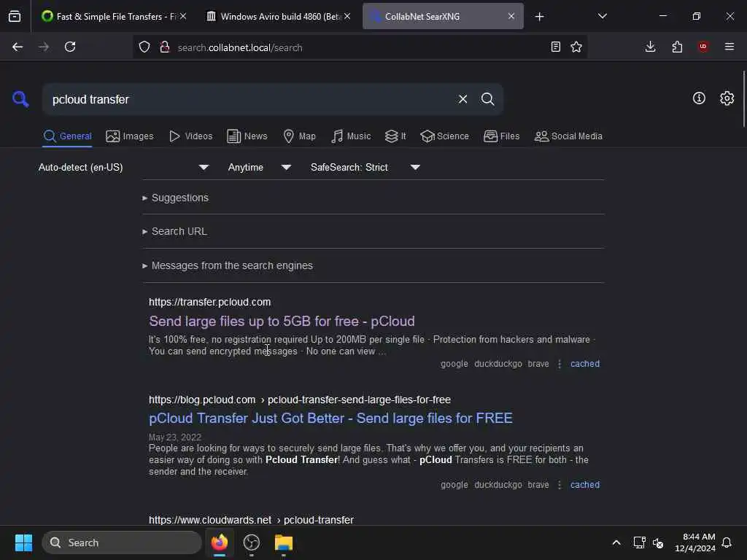Go back to previous page
Screen dimensions: 747x560
coord(18,47)
